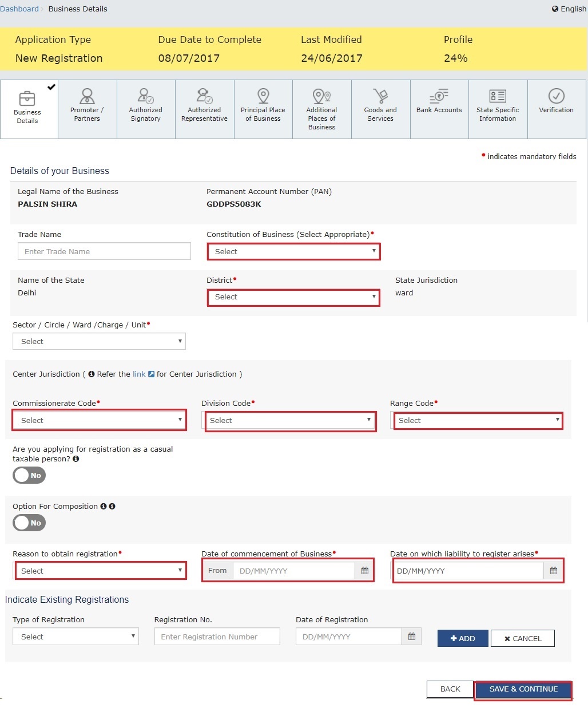Open the Constitution of Business dropdown

point(293,251)
